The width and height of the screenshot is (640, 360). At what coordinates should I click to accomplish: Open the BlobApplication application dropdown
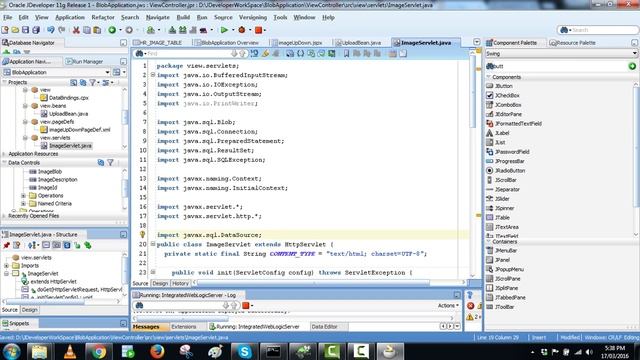point(107,72)
